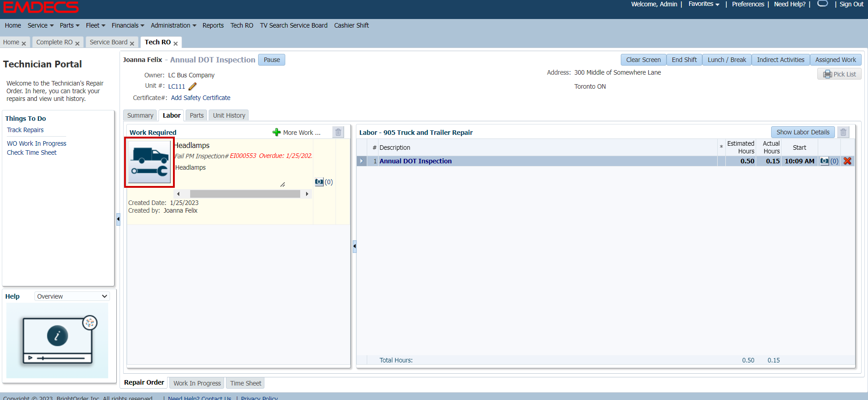
Task: Close the Home tab
Action: point(24,43)
